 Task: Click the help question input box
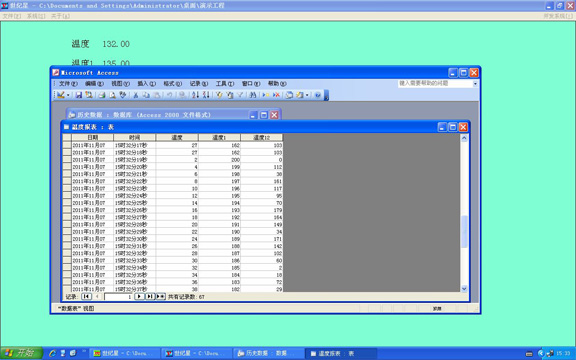coord(435,83)
